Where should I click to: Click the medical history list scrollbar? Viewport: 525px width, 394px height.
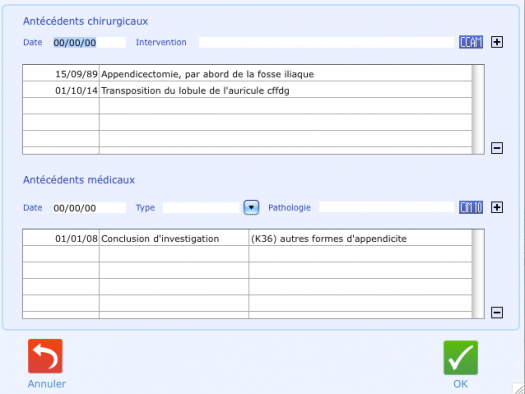point(478,274)
